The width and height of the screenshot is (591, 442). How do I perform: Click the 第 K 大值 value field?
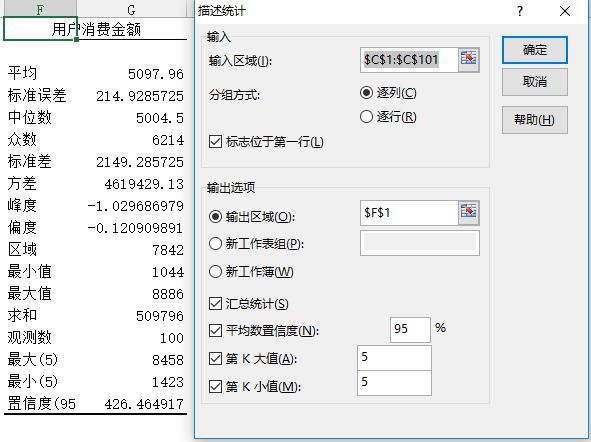click(394, 358)
